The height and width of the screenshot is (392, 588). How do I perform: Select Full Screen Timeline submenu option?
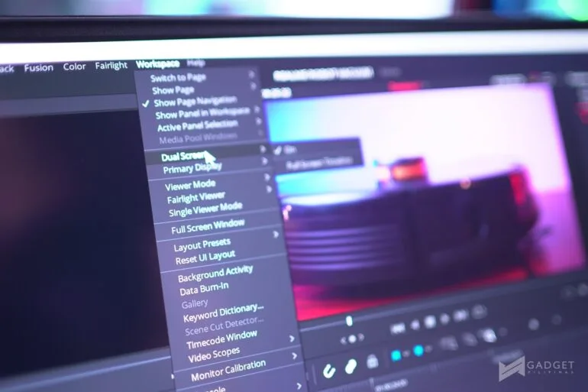coord(319,164)
